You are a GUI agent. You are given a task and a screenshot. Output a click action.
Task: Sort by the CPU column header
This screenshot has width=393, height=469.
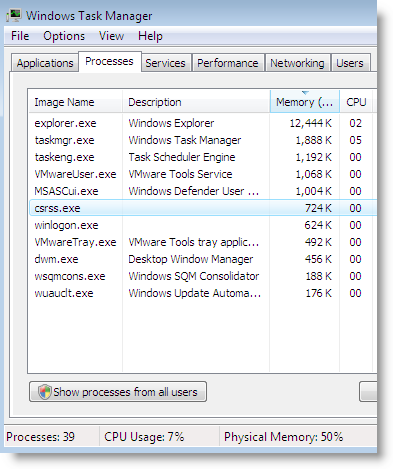pyautogui.click(x=356, y=102)
